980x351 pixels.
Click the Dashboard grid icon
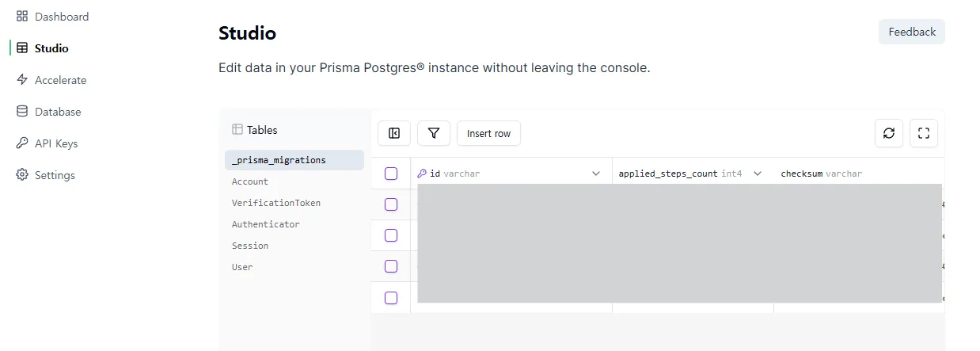point(22,17)
